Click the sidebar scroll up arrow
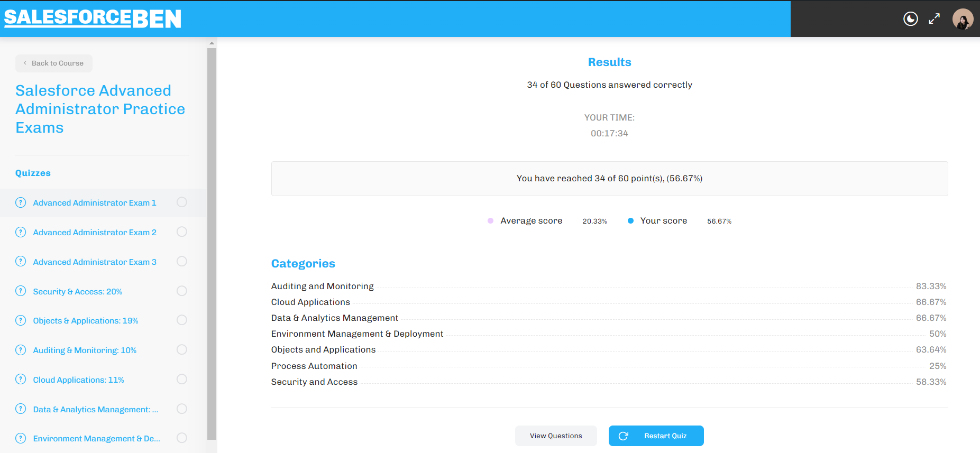 [212, 43]
